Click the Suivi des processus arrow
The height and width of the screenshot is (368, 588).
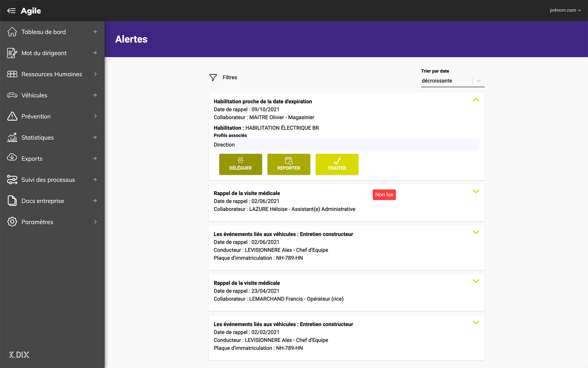[x=95, y=180]
